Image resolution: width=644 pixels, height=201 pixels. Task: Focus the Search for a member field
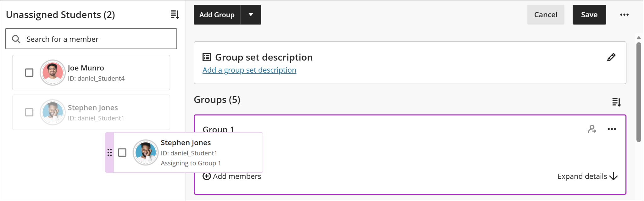(x=91, y=39)
